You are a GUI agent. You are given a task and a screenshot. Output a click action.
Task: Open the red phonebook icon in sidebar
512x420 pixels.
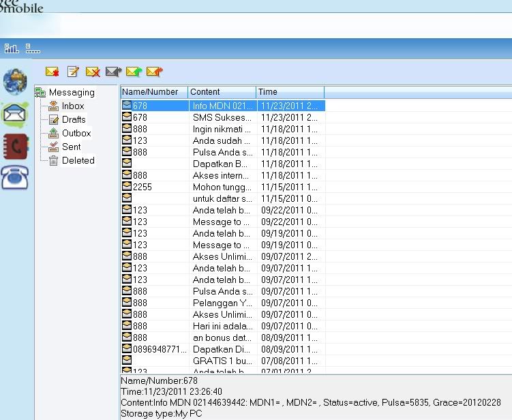point(15,146)
